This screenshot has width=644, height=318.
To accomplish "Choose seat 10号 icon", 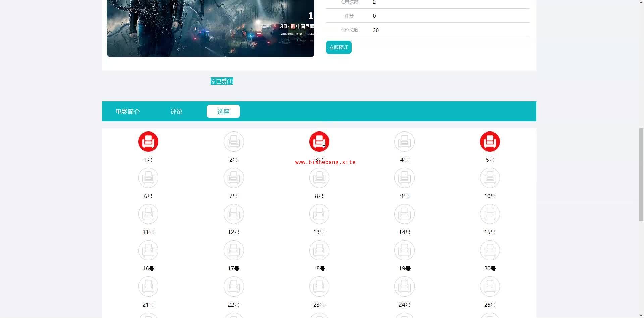I will (x=490, y=178).
